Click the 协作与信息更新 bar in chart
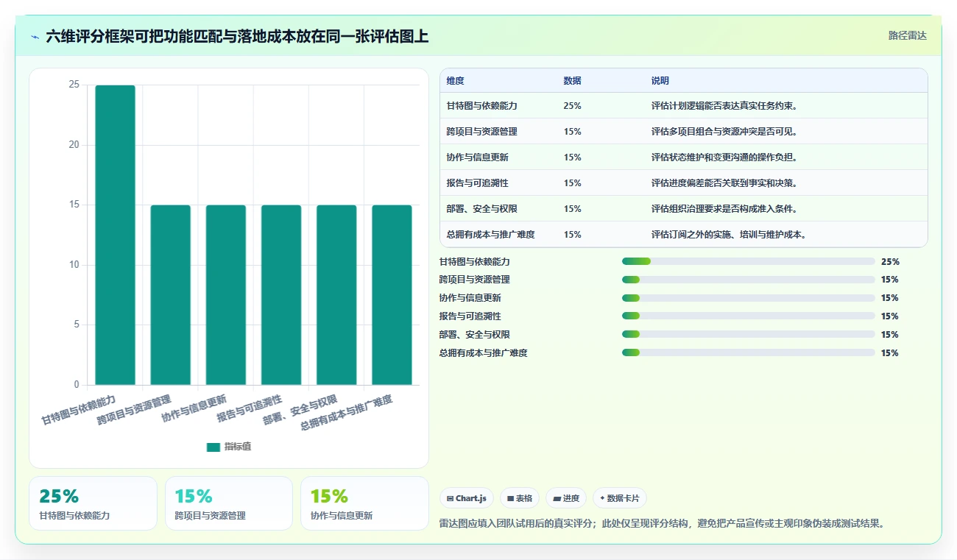Viewport: 957px width, 560px height. (226, 295)
